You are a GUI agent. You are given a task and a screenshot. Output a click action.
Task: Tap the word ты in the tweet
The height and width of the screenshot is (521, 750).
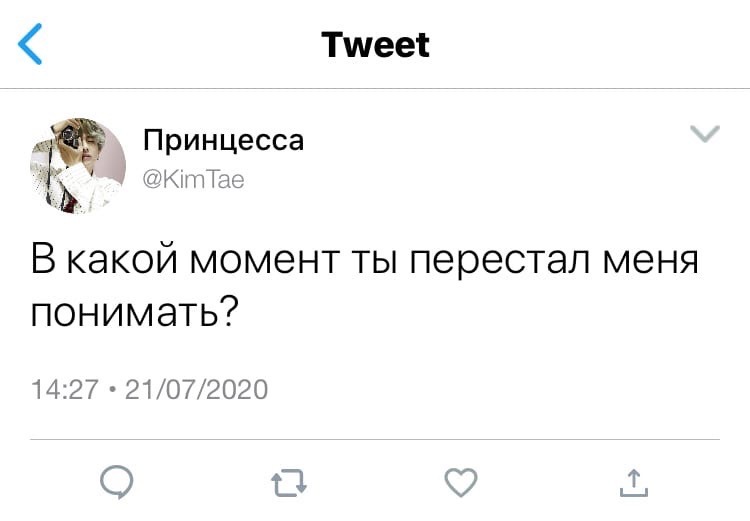tap(375, 261)
